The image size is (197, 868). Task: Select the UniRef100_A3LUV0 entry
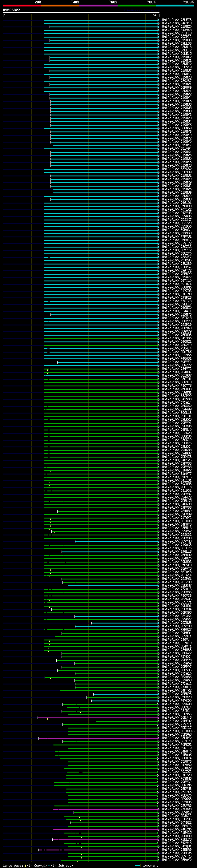point(177,738)
